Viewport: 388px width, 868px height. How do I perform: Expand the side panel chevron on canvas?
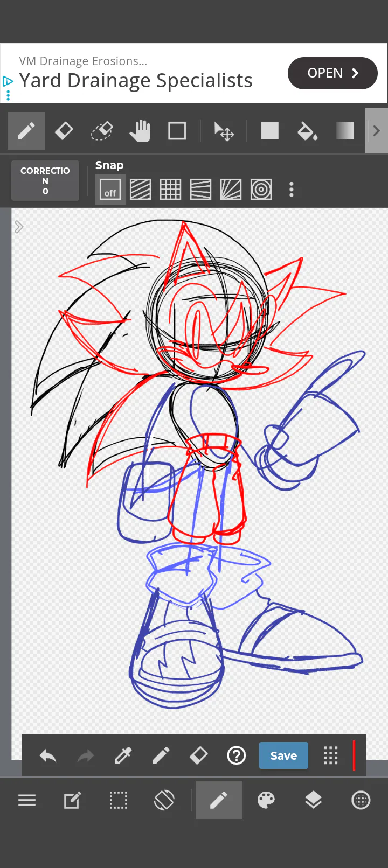tap(19, 227)
